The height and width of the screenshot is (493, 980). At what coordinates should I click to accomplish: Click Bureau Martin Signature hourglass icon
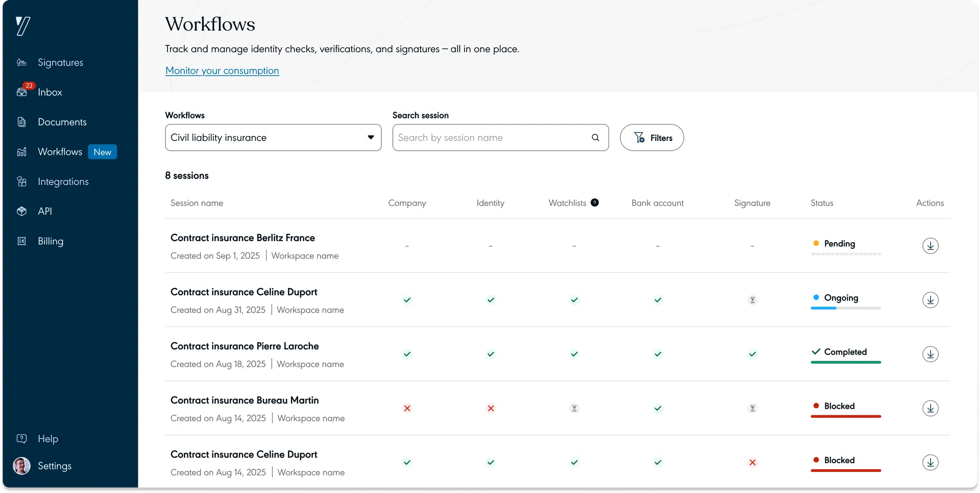[752, 408]
